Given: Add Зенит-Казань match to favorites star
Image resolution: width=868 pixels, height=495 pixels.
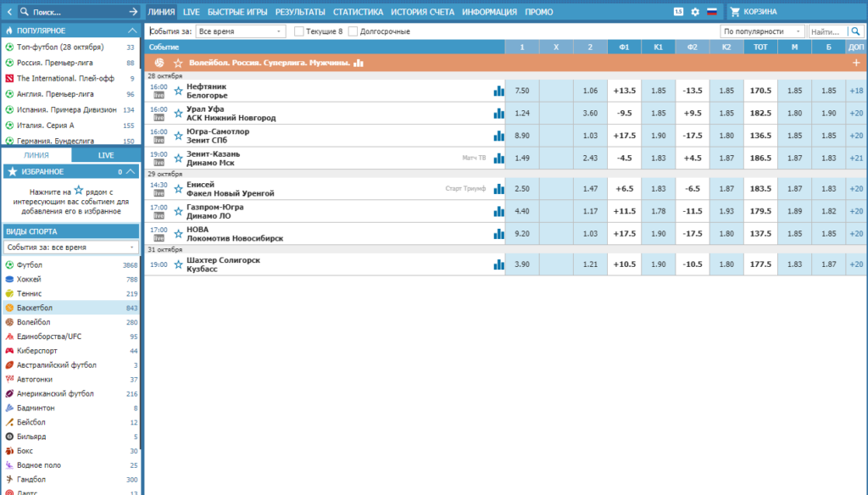Looking at the screenshot, I should 178,159.
